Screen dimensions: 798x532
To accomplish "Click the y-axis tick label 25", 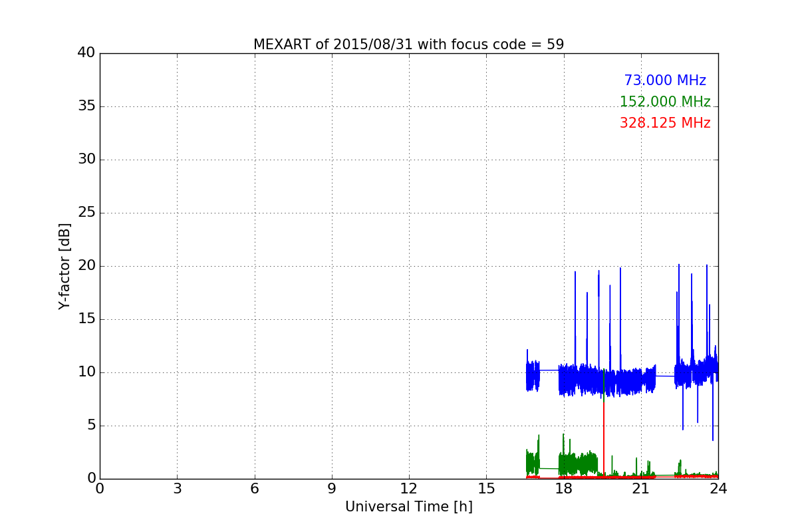I will pyautogui.click(x=86, y=213).
